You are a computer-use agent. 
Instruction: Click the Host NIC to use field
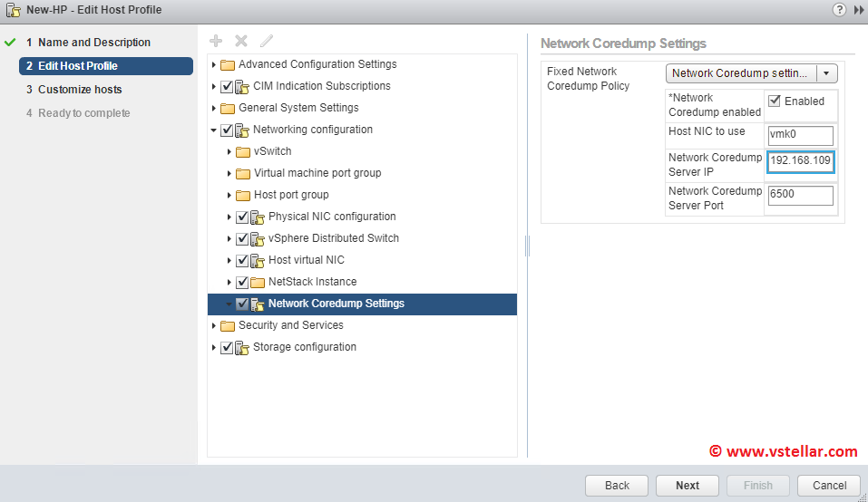click(799, 135)
